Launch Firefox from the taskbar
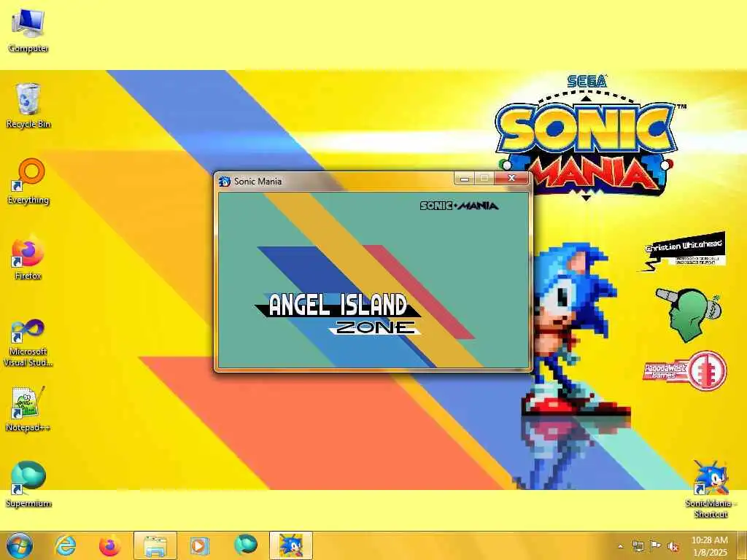The width and height of the screenshot is (747, 560). click(109, 545)
